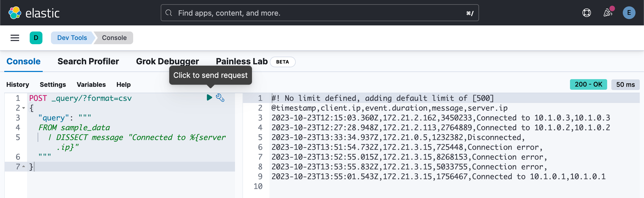The image size is (644, 198).
Task: Click the DISSECT message line in editor
Action: [136, 142]
